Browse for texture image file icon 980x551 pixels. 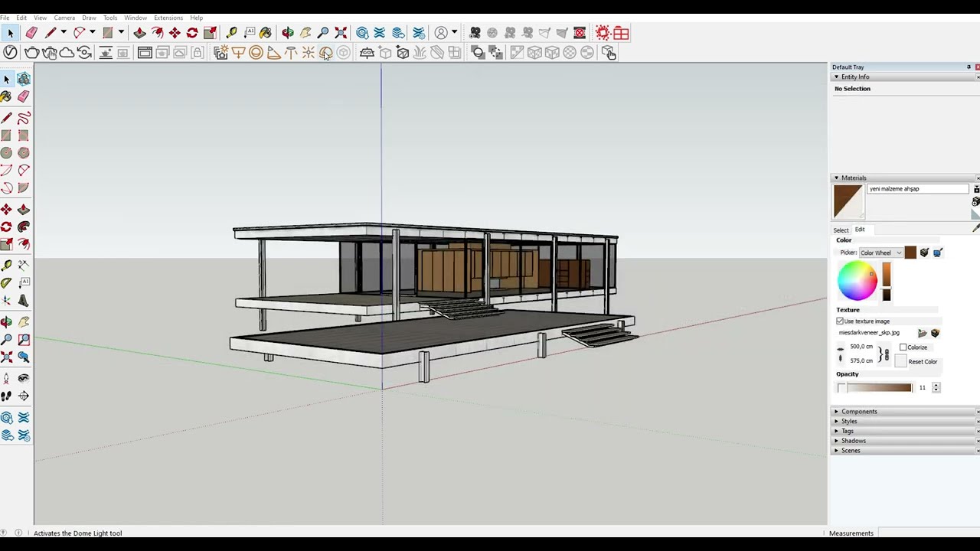pyautogui.click(x=923, y=334)
